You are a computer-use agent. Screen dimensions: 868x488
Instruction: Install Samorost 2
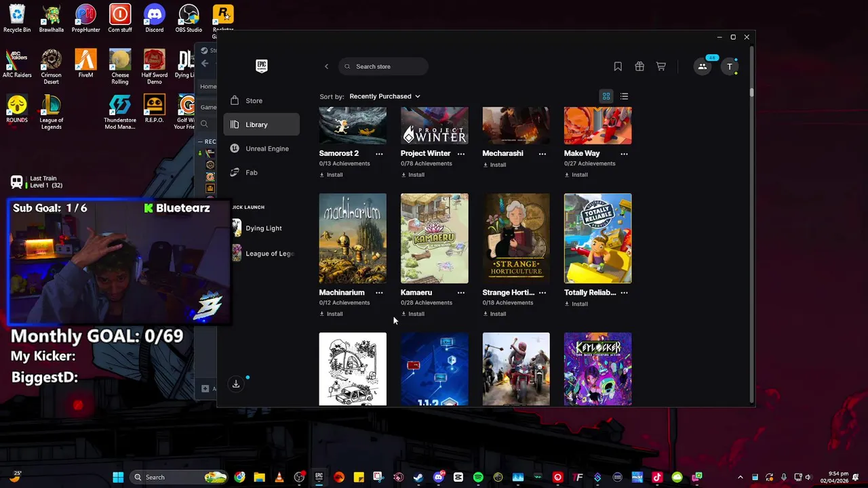[x=331, y=175]
